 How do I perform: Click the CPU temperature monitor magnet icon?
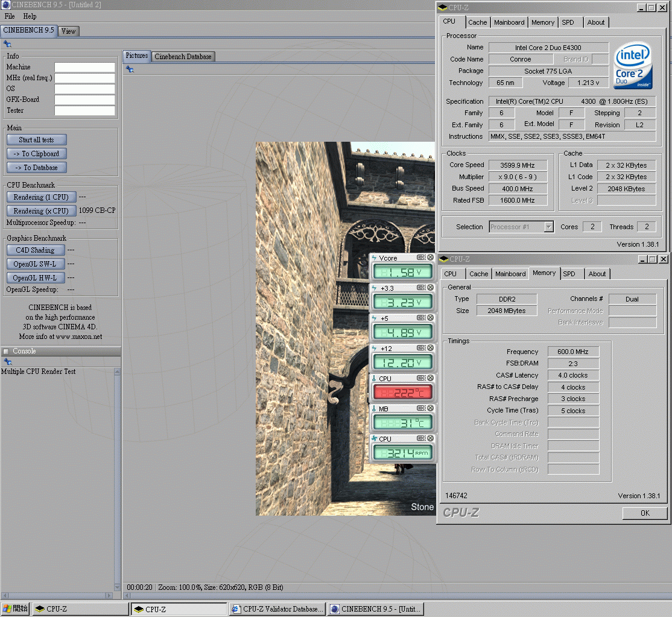click(x=421, y=378)
